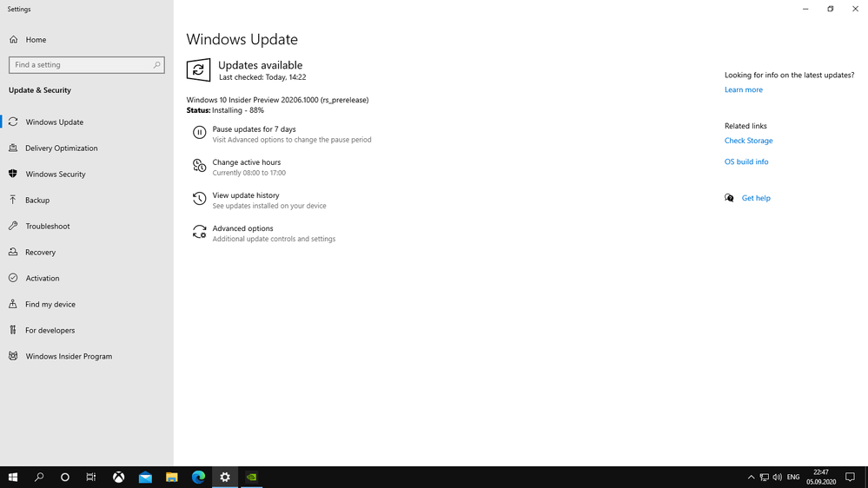868x488 pixels.
Task: Open the volume control in tray
Action: (x=778, y=477)
